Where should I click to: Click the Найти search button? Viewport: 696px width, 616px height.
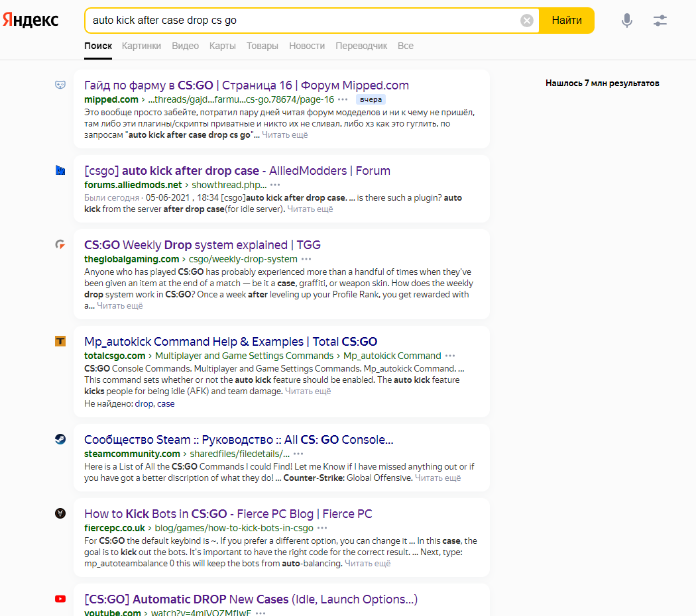[x=566, y=21]
